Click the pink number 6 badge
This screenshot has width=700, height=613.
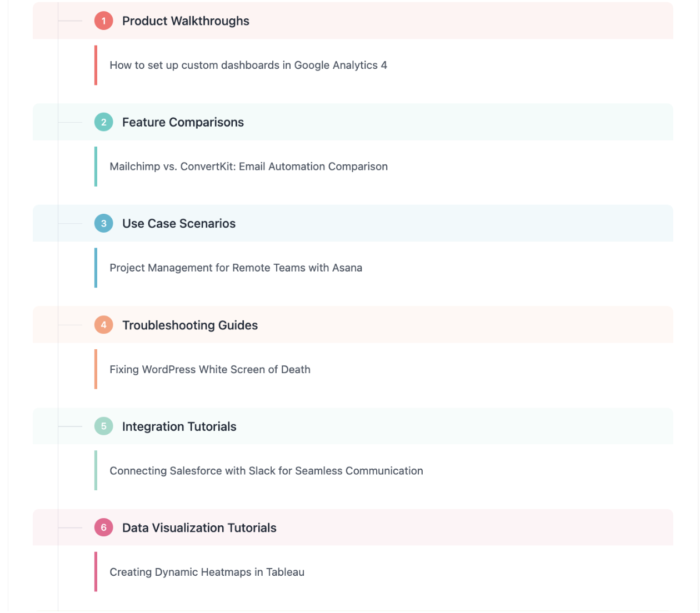[103, 527]
